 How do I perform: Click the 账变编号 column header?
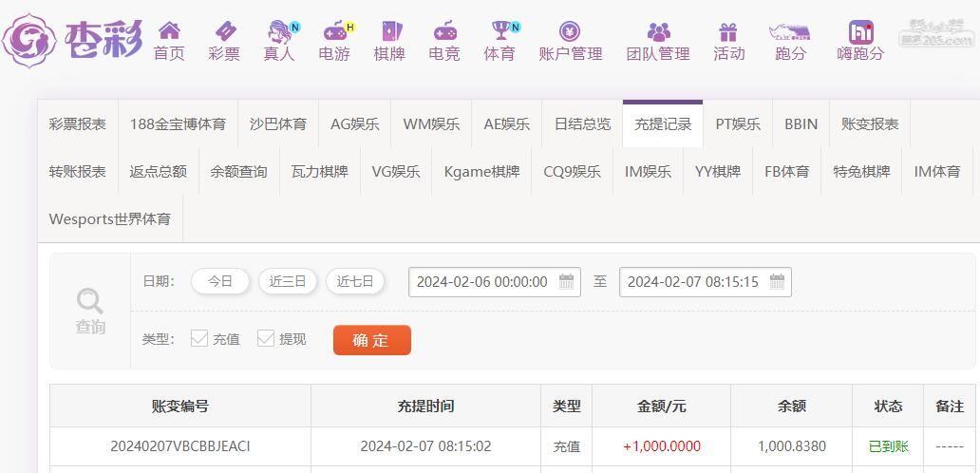tap(180, 407)
